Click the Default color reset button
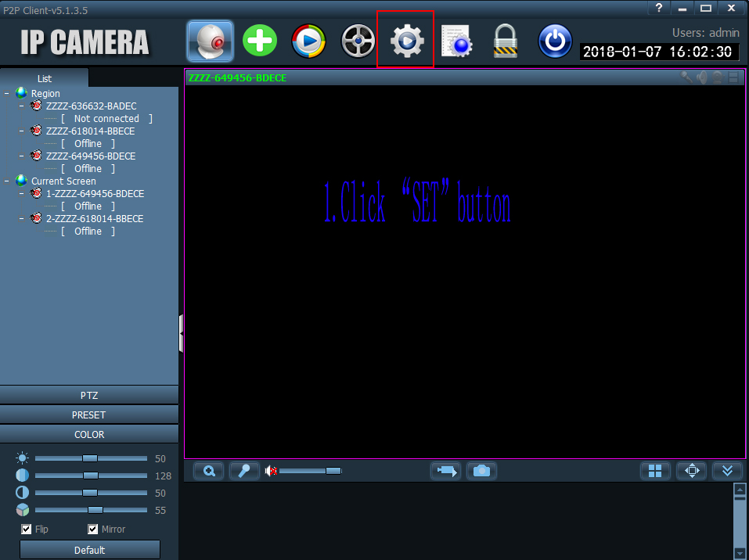Screen dimensions: 749x560 coord(89,550)
